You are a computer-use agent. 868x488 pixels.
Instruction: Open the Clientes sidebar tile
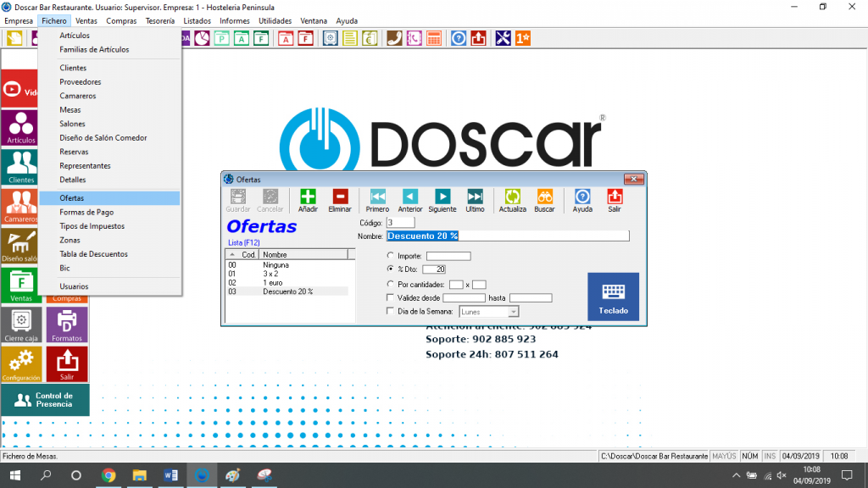click(x=20, y=167)
